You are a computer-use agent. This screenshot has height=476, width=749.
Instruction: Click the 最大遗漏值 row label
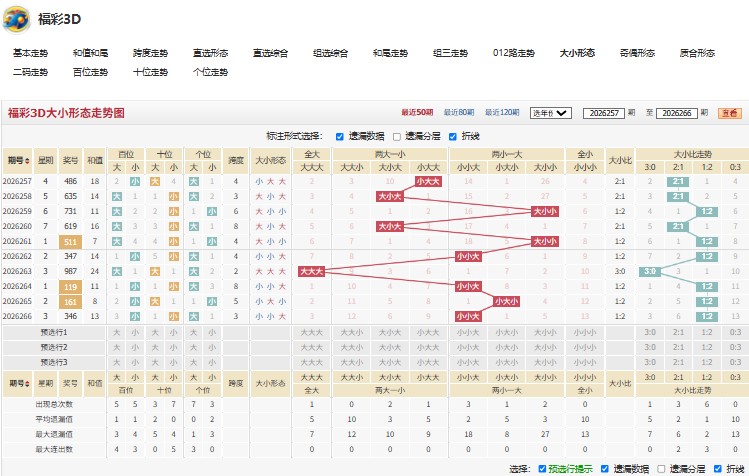click(x=54, y=434)
